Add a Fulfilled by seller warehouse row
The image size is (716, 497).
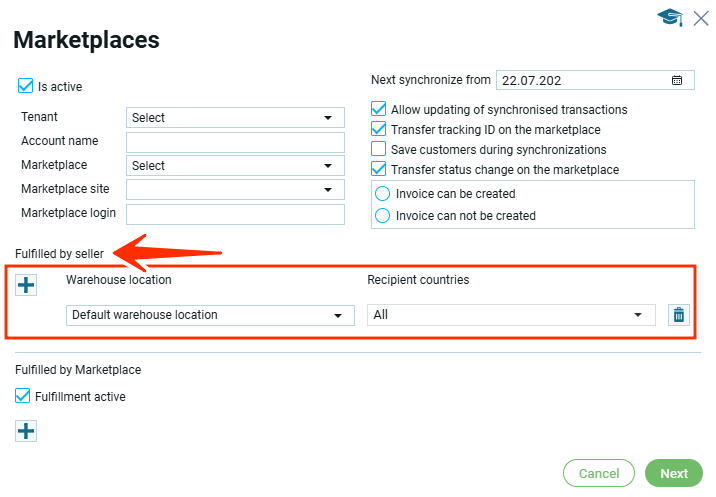[x=26, y=285]
